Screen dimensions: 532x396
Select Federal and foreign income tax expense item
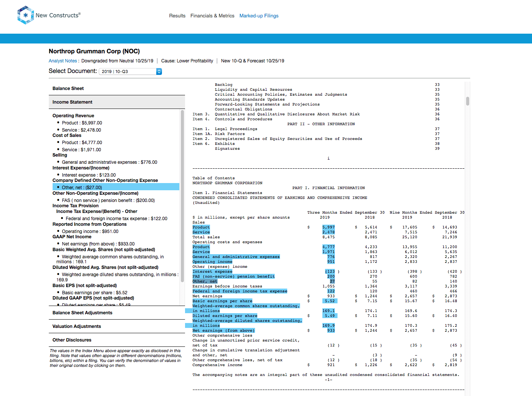pyautogui.click(x=117, y=219)
